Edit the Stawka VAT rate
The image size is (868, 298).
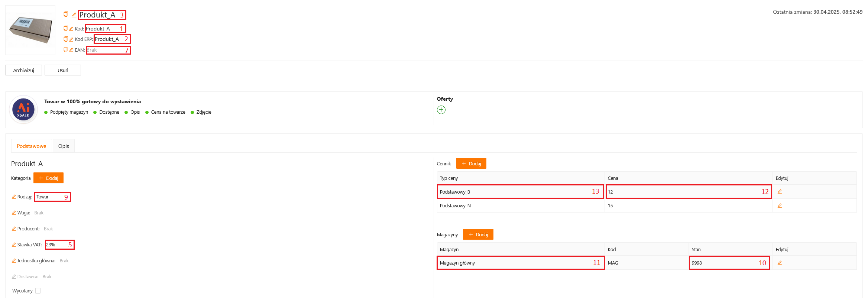pos(14,244)
